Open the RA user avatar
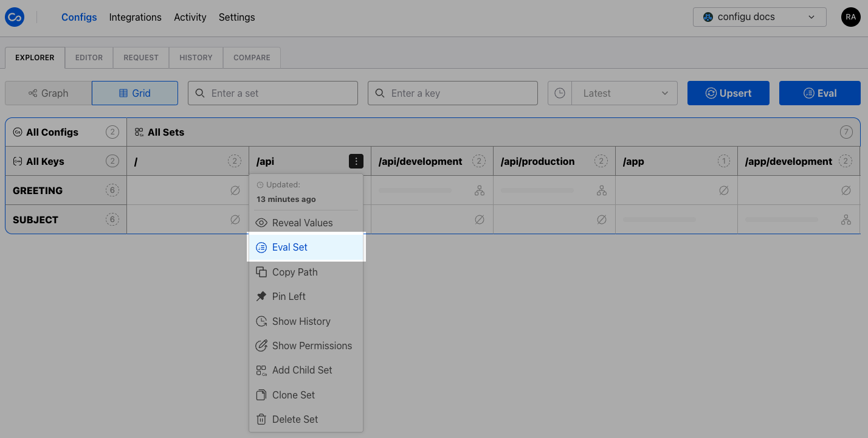Viewport: 868px width, 438px height. pyautogui.click(x=850, y=17)
